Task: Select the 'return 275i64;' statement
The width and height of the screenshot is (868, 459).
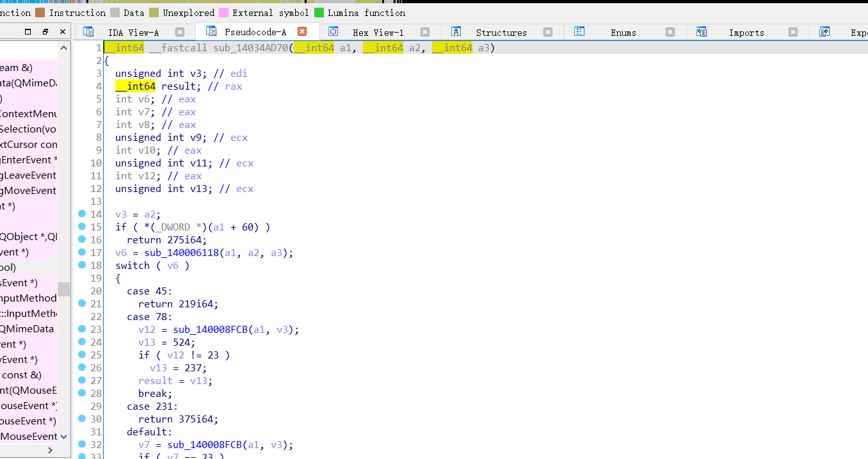Action: click(x=166, y=240)
